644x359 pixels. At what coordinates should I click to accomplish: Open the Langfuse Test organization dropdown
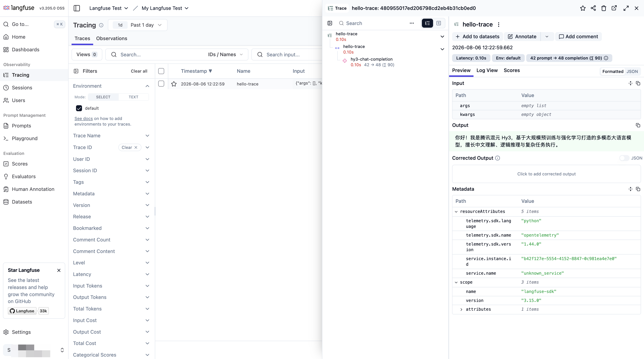(109, 8)
